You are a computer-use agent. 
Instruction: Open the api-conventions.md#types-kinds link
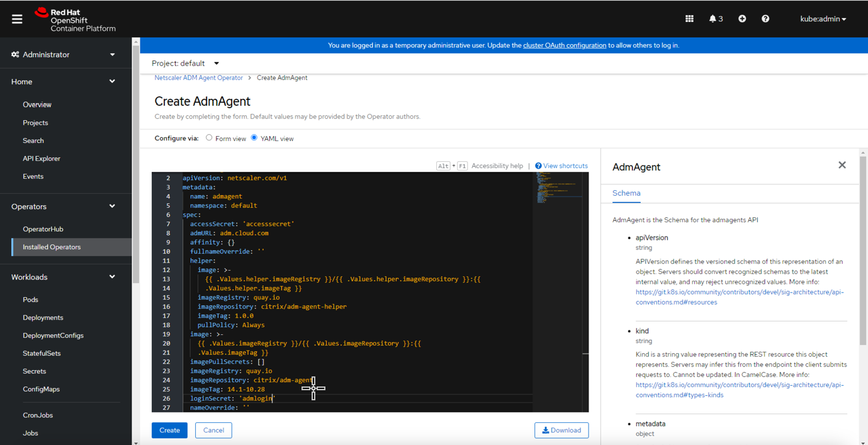coord(740,390)
